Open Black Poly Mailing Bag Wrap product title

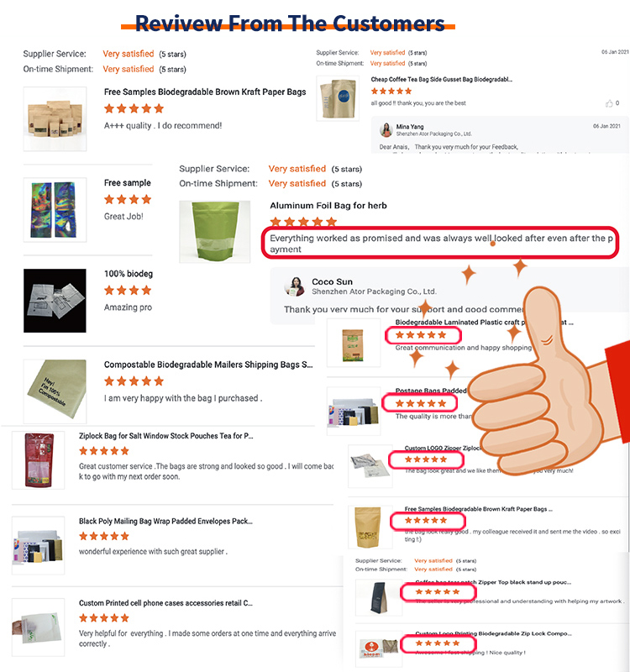165,521
